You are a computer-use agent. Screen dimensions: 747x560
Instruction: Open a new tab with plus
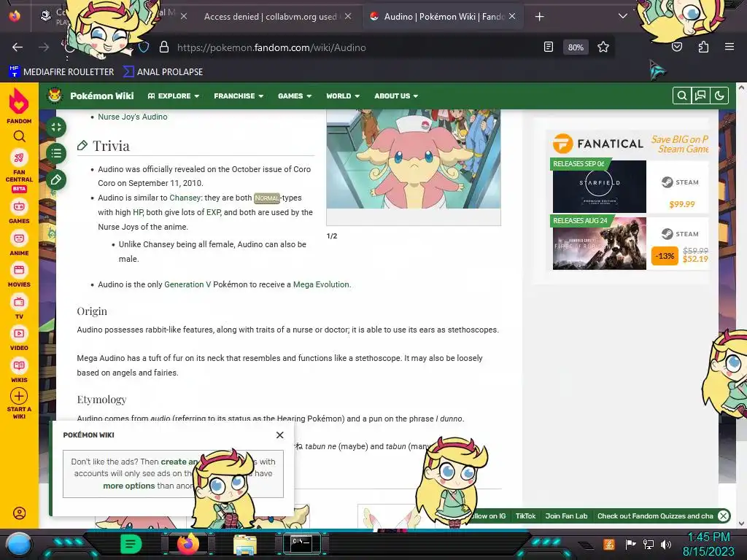click(x=539, y=17)
